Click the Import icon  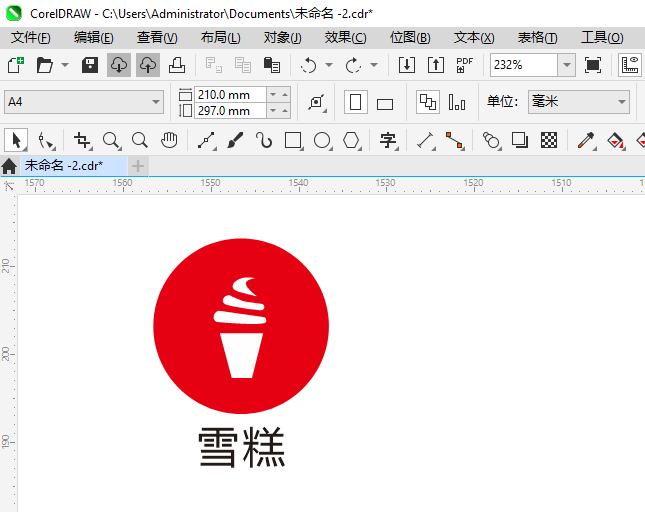pos(406,65)
